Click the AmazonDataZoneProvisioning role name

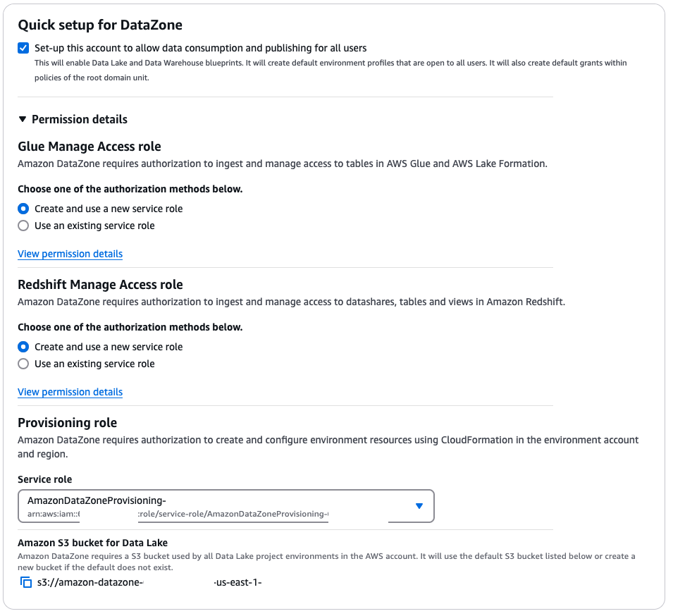tap(97, 500)
